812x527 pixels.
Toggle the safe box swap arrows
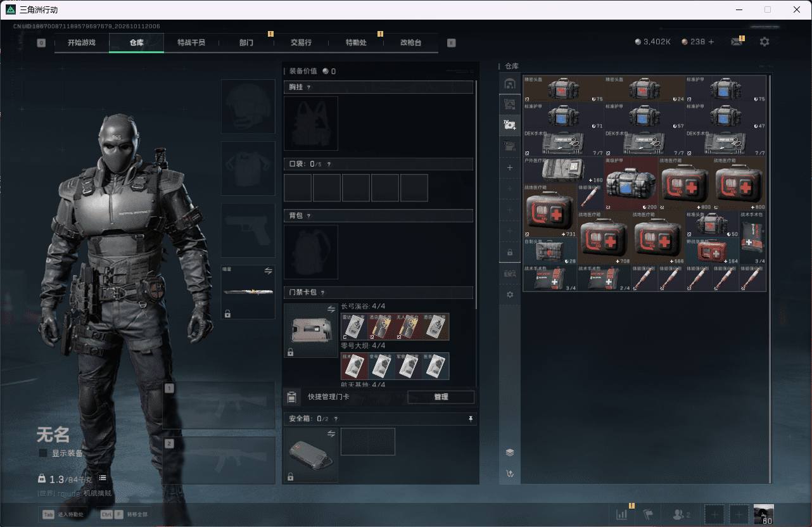click(331, 433)
